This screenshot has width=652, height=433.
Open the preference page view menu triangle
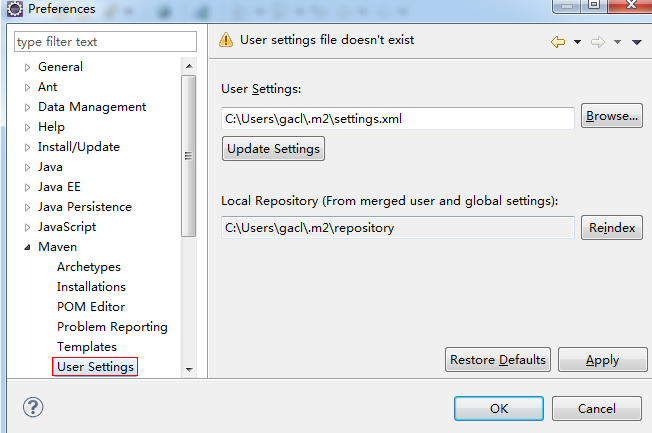click(x=637, y=42)
